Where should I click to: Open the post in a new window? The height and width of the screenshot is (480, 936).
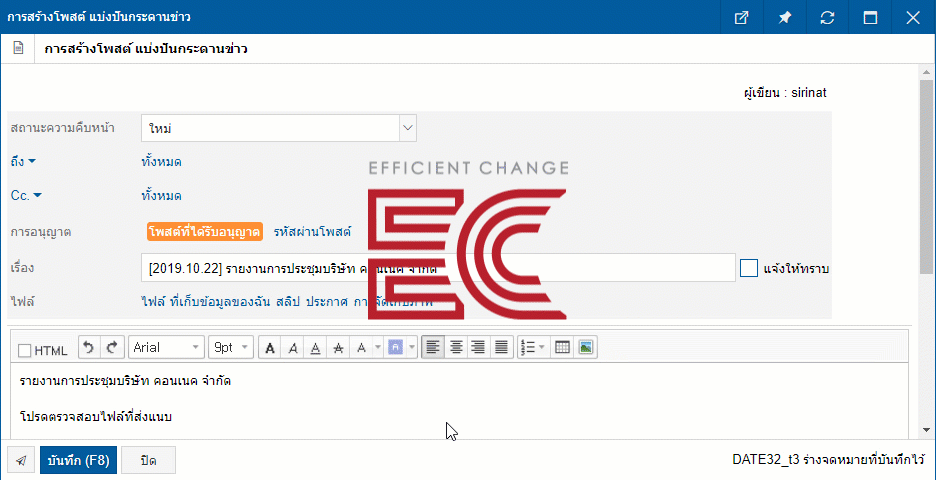pyautogui.click(x=741, y=17)
